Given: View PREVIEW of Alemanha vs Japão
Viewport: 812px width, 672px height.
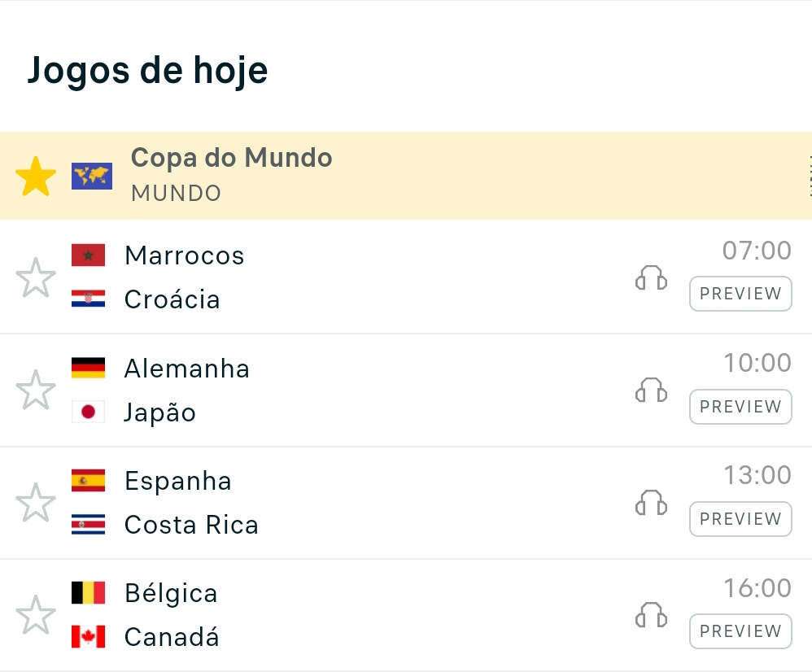Looking at the screenshot, I should point(740,407).
